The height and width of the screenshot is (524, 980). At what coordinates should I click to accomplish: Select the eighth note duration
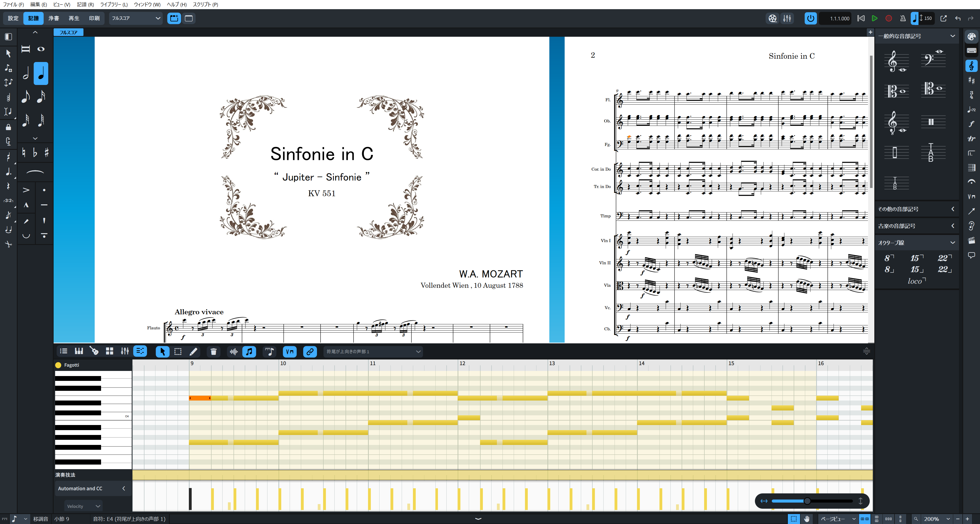tap(26, 97)
